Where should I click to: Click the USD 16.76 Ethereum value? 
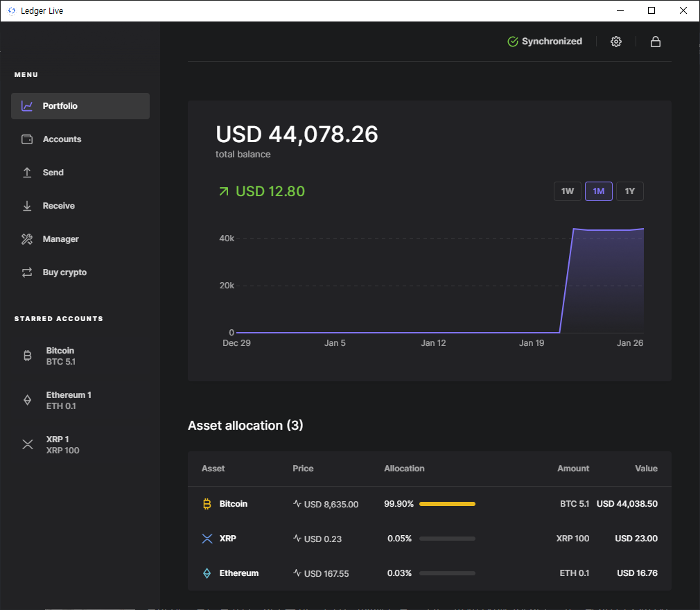pos(637,573)
